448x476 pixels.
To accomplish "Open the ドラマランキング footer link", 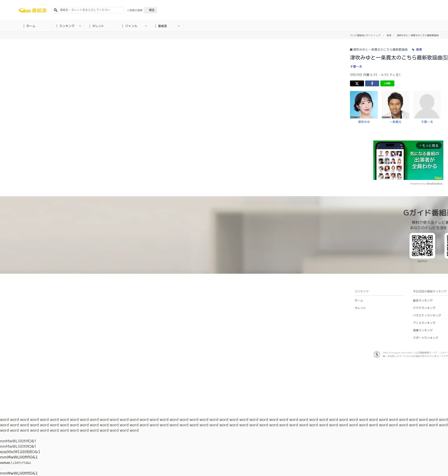I will 424,308.
